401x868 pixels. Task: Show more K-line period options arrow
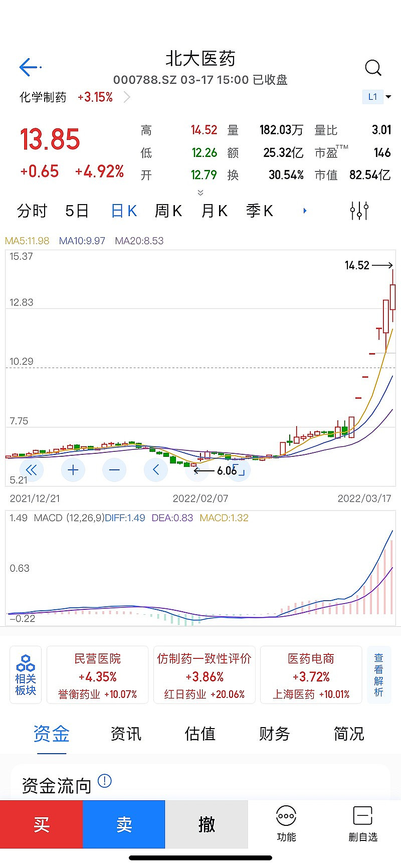(x=305, y=211)
